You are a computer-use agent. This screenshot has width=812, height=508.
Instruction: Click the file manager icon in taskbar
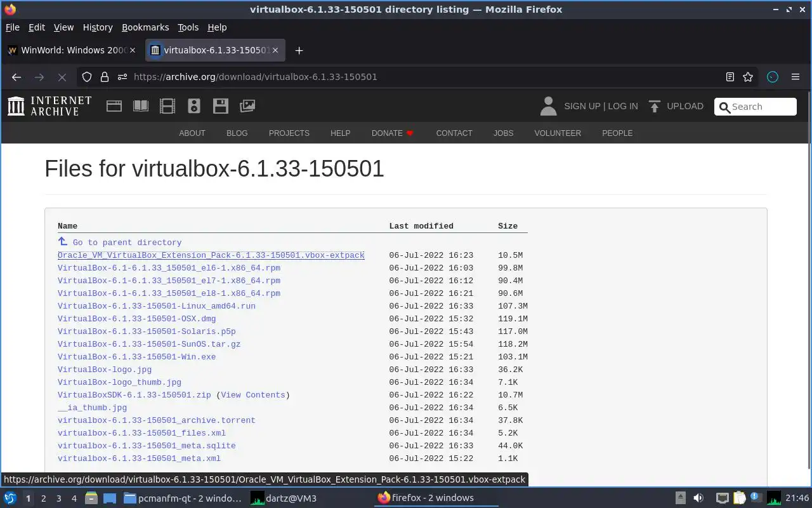pos(91,498)
